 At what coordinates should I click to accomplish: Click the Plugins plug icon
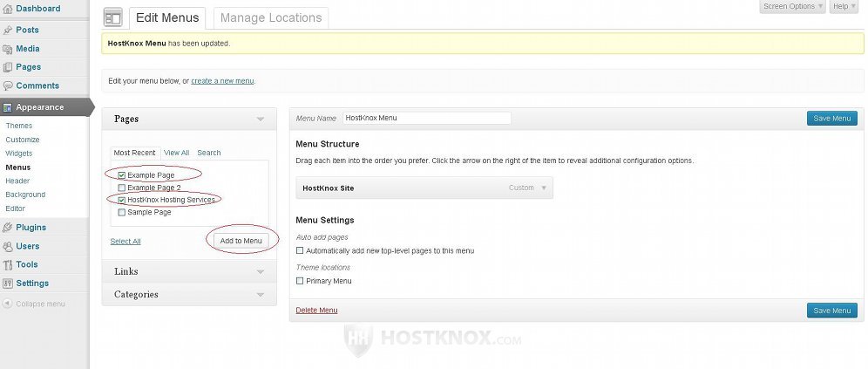tap(7, 228)
